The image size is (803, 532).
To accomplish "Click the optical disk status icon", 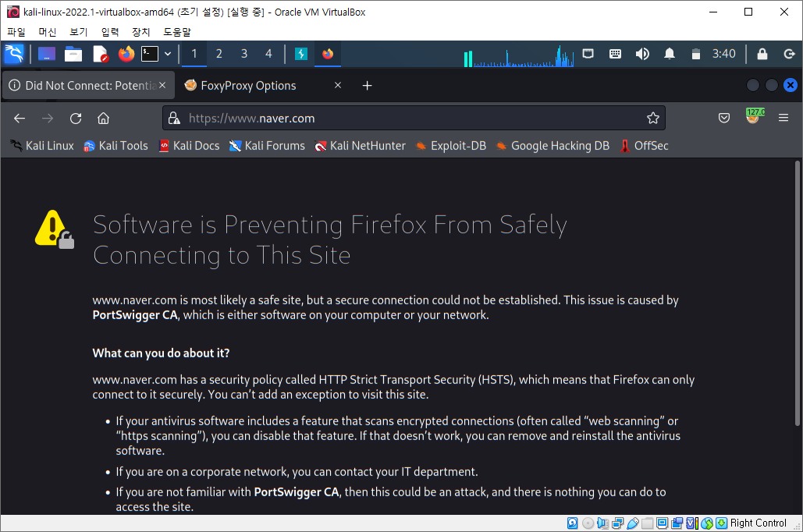I will click(x=588, y=523).
